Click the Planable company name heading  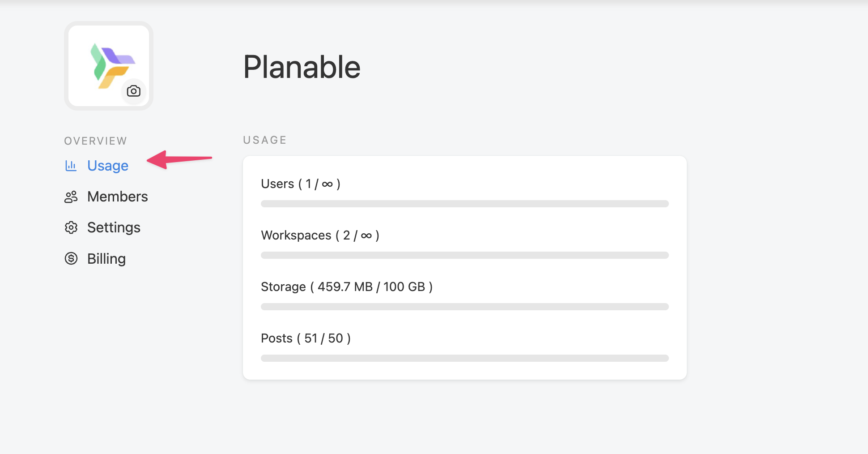302,67
